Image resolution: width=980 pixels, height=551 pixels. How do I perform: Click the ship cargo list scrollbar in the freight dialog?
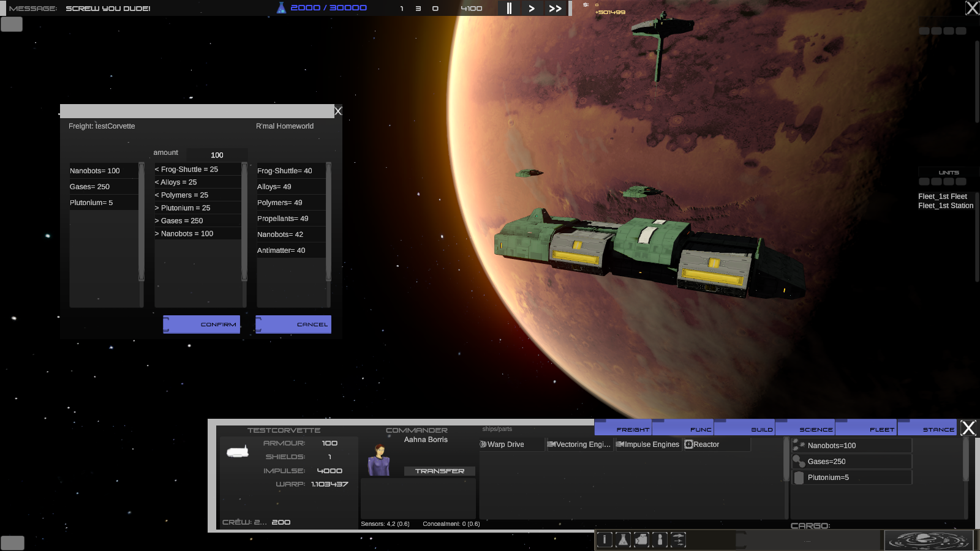(141, 222)
